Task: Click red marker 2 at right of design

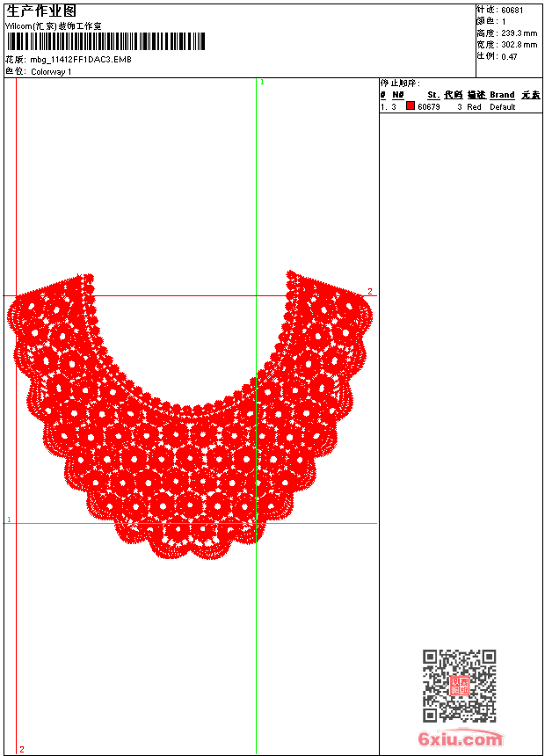Action: 370,291
